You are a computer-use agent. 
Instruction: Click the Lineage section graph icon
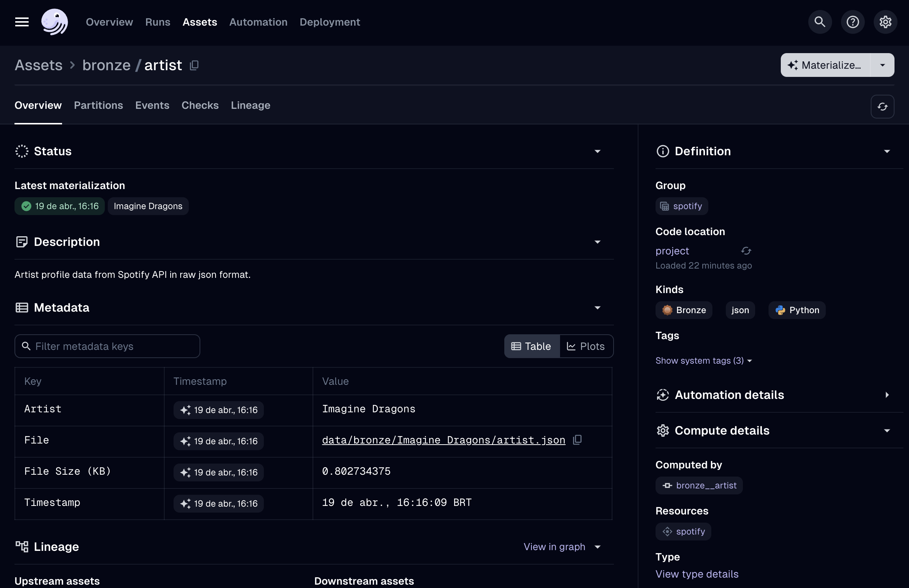tap(22, 547)
